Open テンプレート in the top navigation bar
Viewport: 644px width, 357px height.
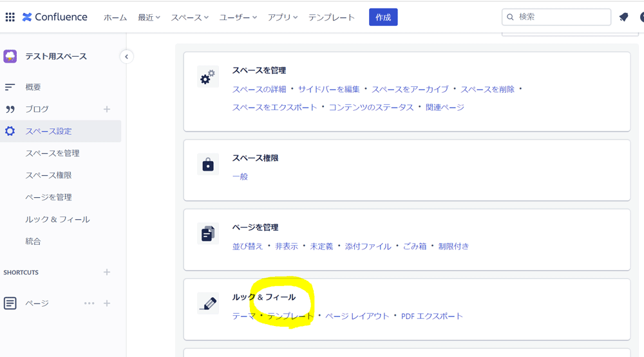click(x=332, y=17)
